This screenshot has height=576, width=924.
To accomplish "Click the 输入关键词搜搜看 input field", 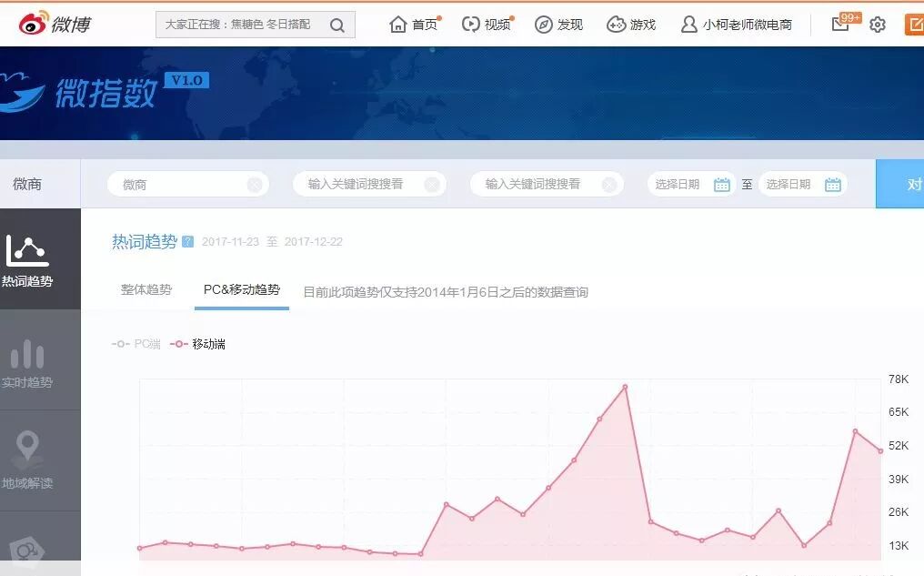I will coord(359,183).
